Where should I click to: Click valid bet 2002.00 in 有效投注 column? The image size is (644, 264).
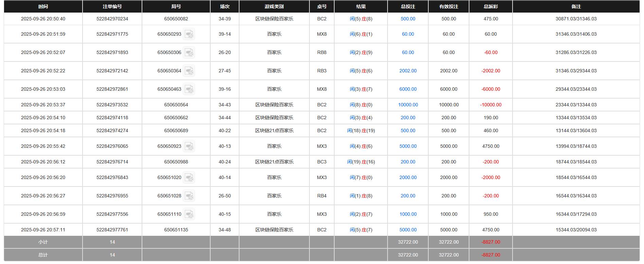[x=449, y=71]
